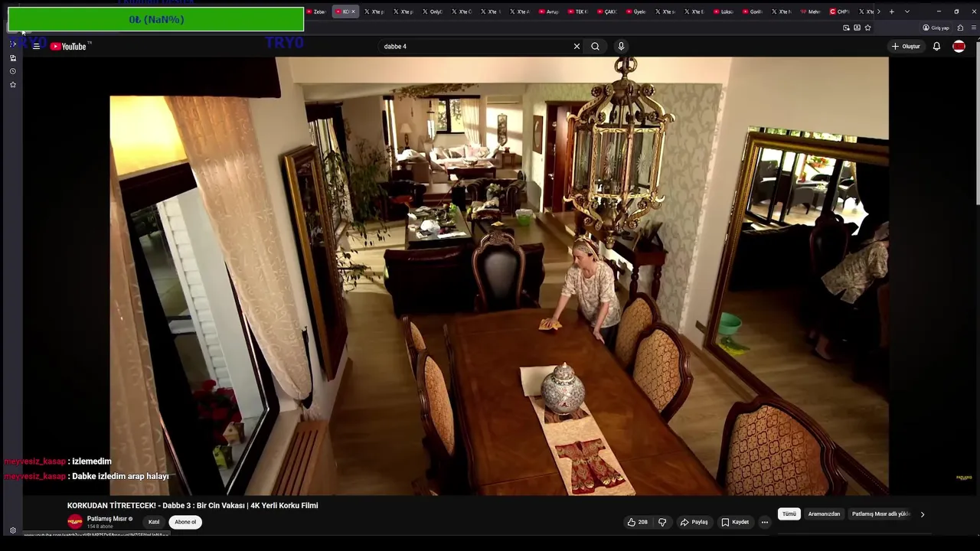Expand browser sidebar with arrow icon
Viewport: 980px width, 551px height.
coord(12,44)
